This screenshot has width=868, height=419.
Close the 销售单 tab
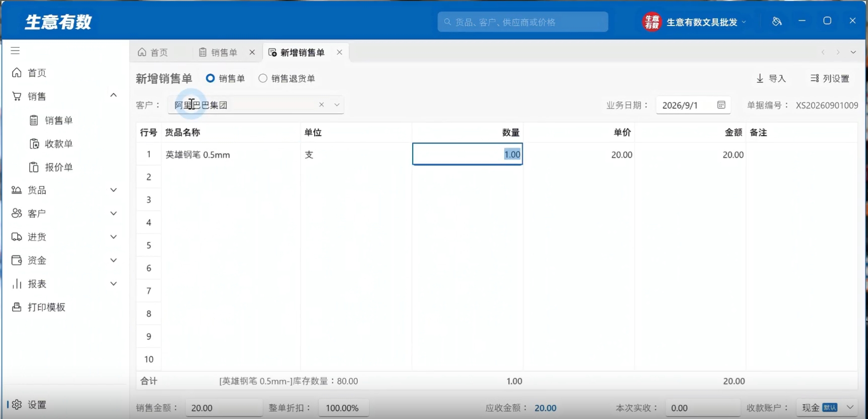tap(252, 52)
